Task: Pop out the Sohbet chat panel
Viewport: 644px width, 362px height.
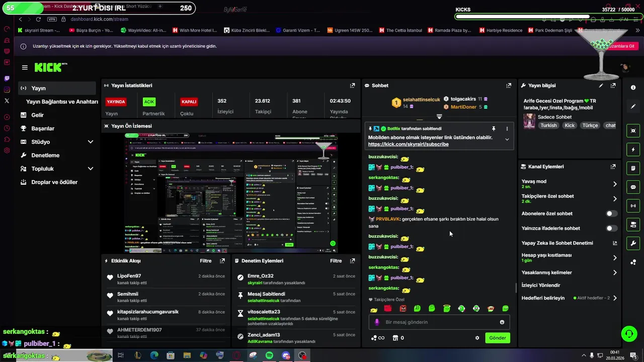Action: pos(509,85)
